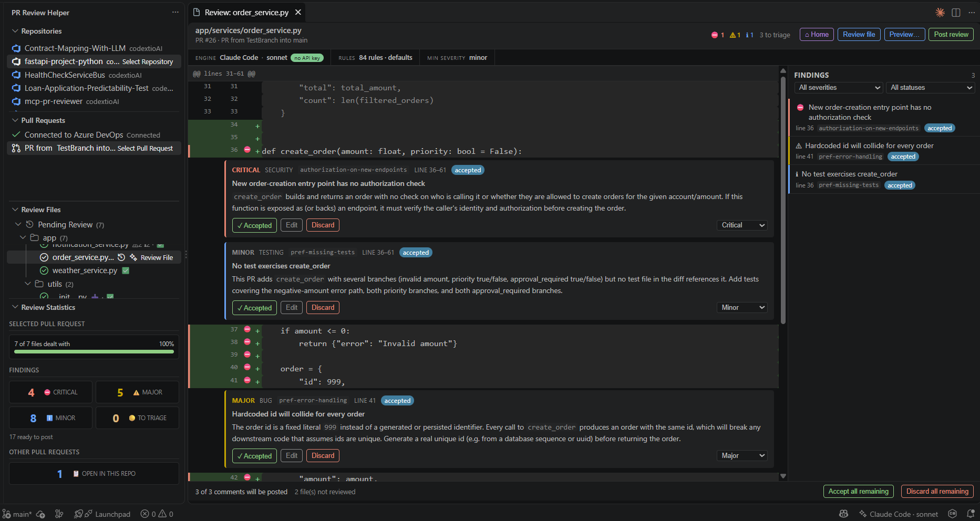The width and height of the screenshot is (980, 521).
Task: Edit the critical authorization finding
Action: 292,225
